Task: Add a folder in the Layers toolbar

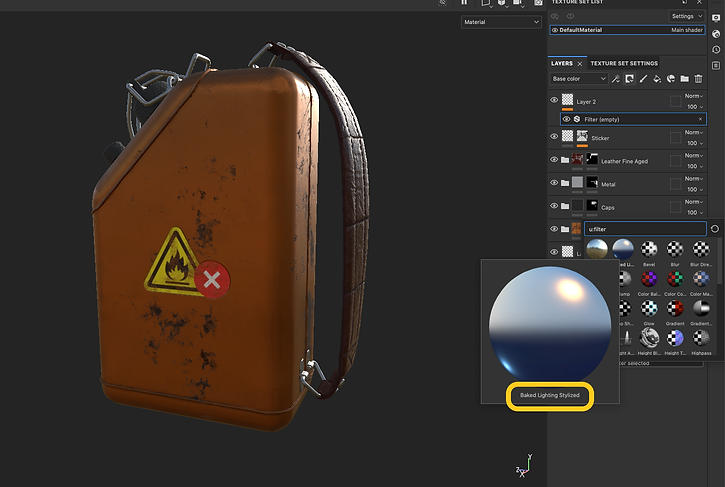Action: pos(685,79)
